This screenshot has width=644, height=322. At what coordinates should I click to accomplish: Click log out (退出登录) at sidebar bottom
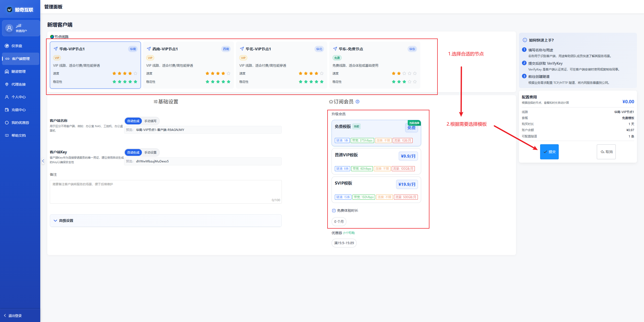[15, 316]
